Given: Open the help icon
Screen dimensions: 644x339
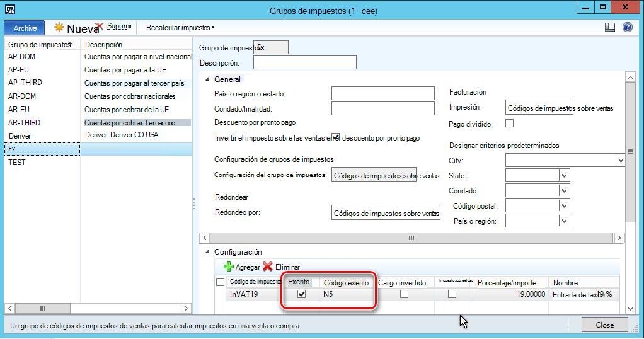Looking at the screenshot, I should [x=628, y=27].
